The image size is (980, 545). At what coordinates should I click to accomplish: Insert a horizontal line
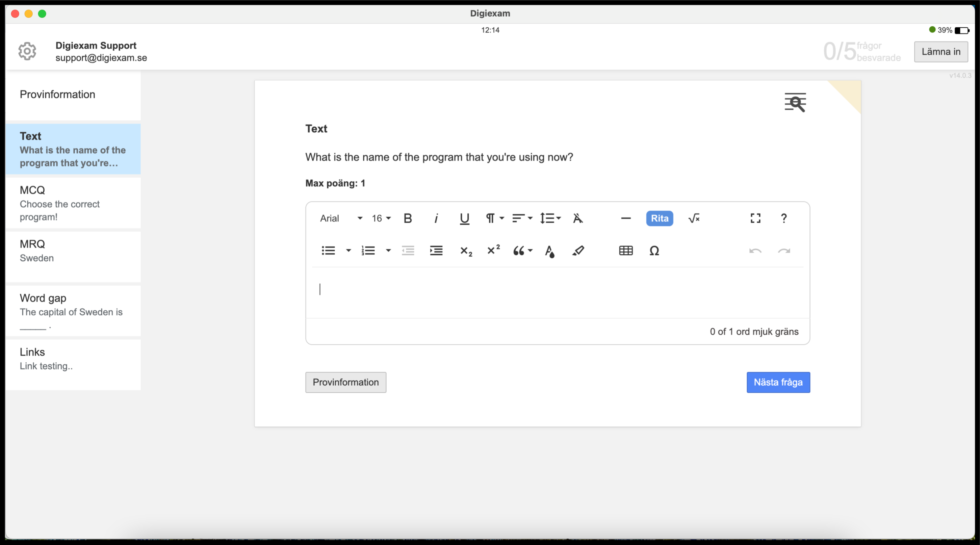626,218
